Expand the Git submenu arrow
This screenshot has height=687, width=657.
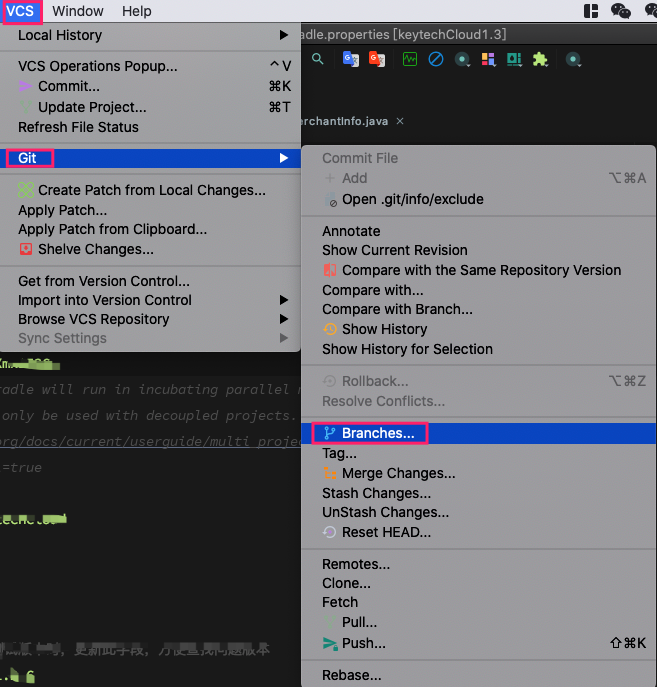click(x=284, y=158)
